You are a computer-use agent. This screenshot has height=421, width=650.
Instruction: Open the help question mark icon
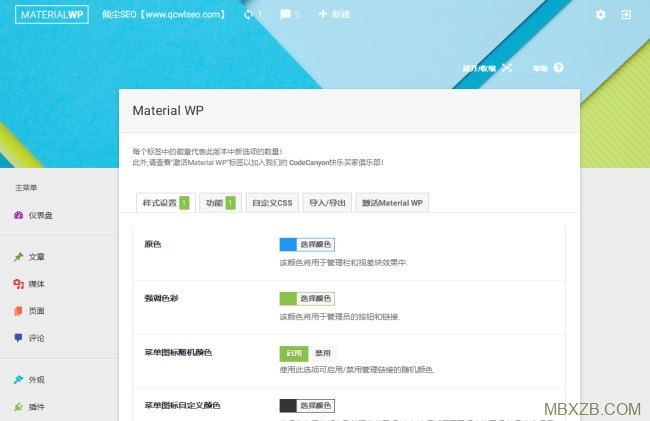pyautogui.click(x=558, y=68)
